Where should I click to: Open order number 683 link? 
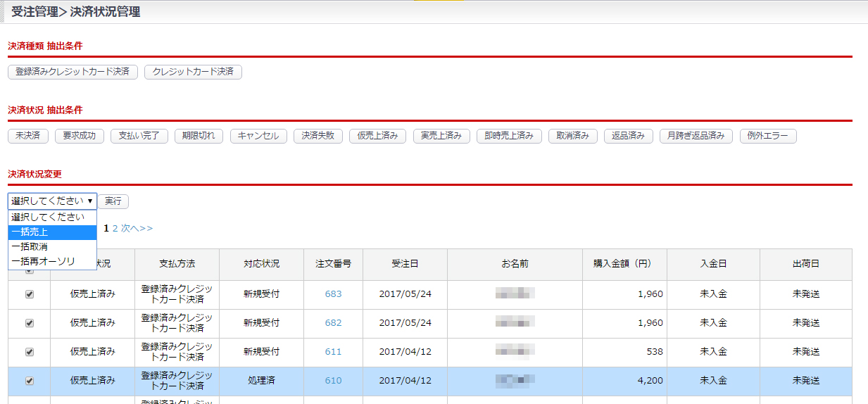pyautogui.click(x=333, y=294)
